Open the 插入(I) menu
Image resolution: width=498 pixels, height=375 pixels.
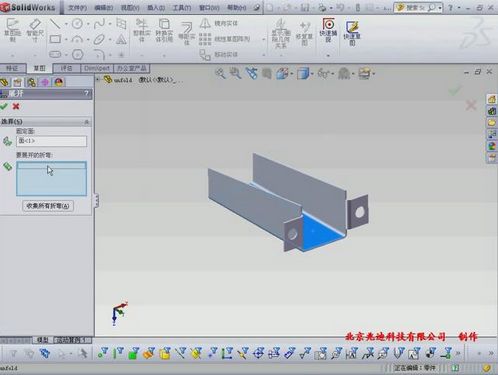tap(156, 8)
